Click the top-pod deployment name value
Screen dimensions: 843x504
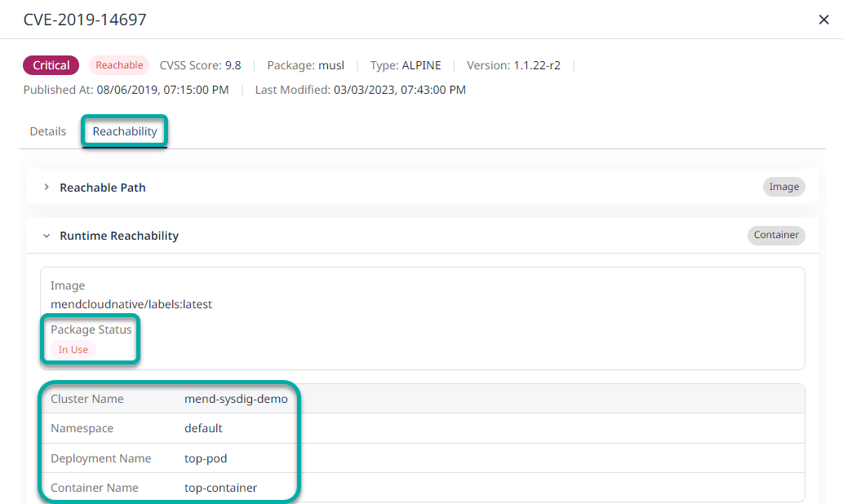coord(206,458)
